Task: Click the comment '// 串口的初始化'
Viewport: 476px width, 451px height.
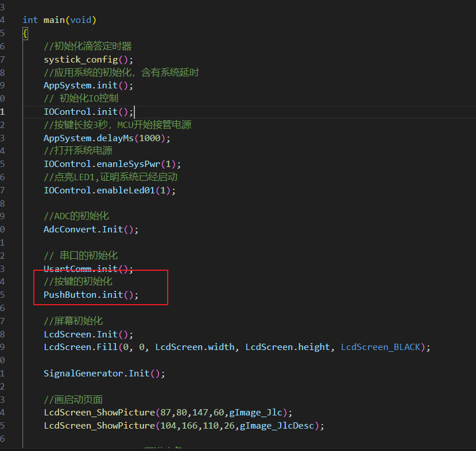Action: coord(81,256)
